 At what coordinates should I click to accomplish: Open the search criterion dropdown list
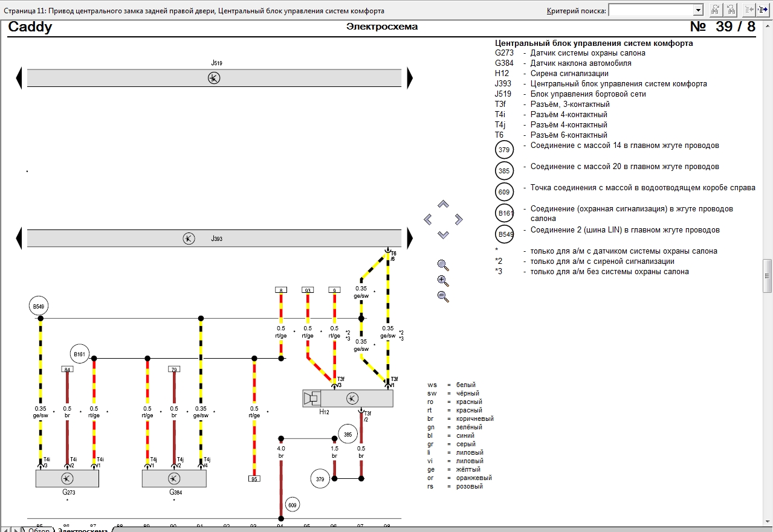point(698,10)
